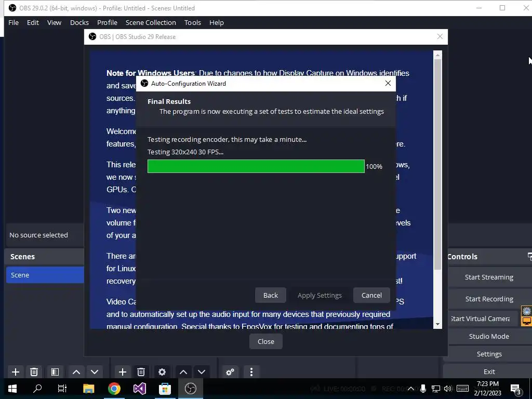This screenshot has width=532, height=399.
Task: Open audio mixer three-dot menu
Action: point(251,372)
